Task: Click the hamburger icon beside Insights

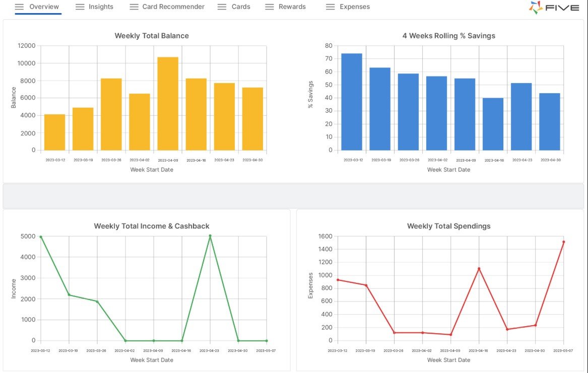Action: (x=80, y=7)
